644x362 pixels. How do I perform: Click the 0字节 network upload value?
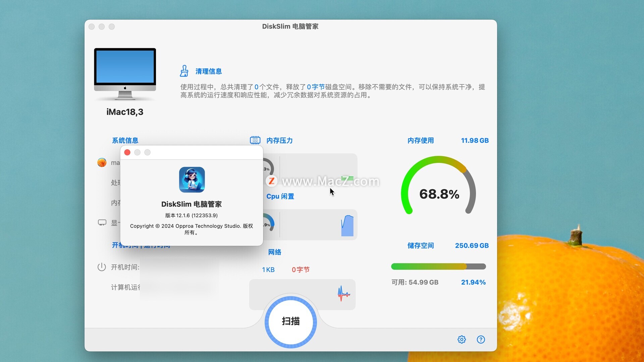301,270
